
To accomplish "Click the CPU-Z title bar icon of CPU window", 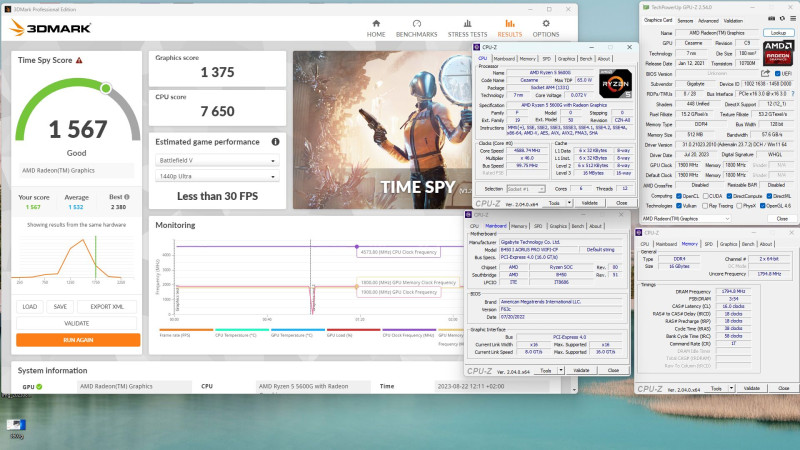I will click(477, 47).
